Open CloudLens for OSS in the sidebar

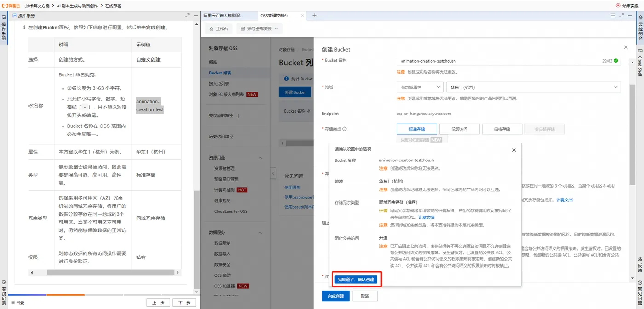pos(231,212)
